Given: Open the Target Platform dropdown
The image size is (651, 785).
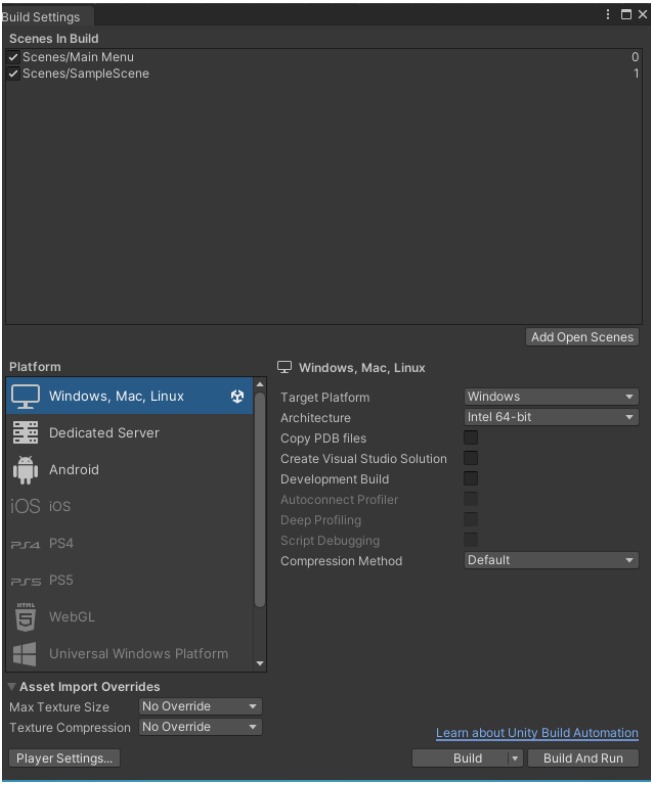Looking at the screenshot, I should click(551, 397).
